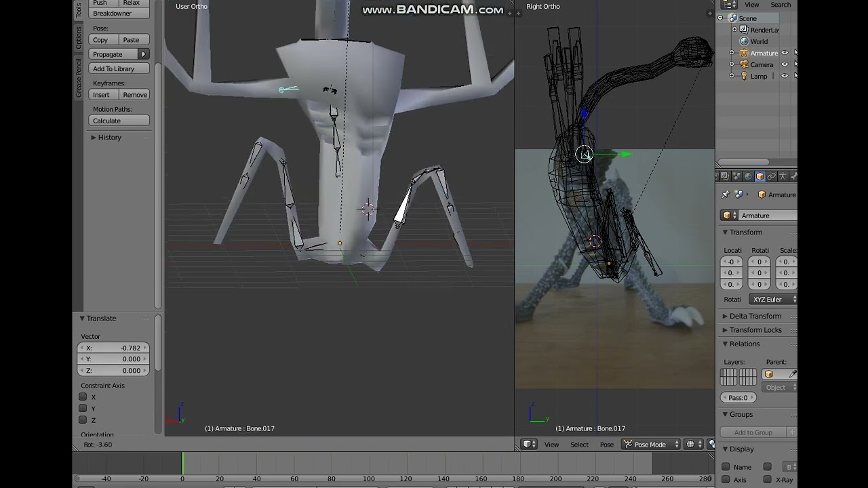Image resolution: width=868 pixels, height=488 pixels.
Task: Open Propagate options arrow
Action: 143,54
